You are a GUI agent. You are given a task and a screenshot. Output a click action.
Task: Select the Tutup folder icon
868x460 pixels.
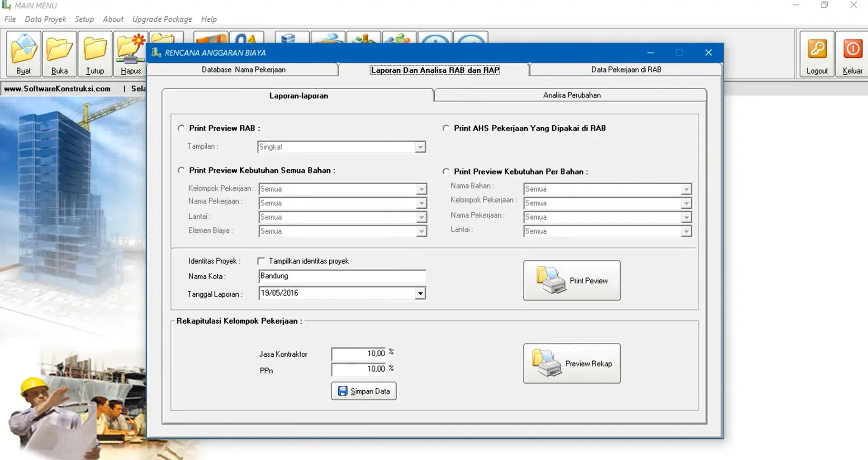click(x=95, y=50)
